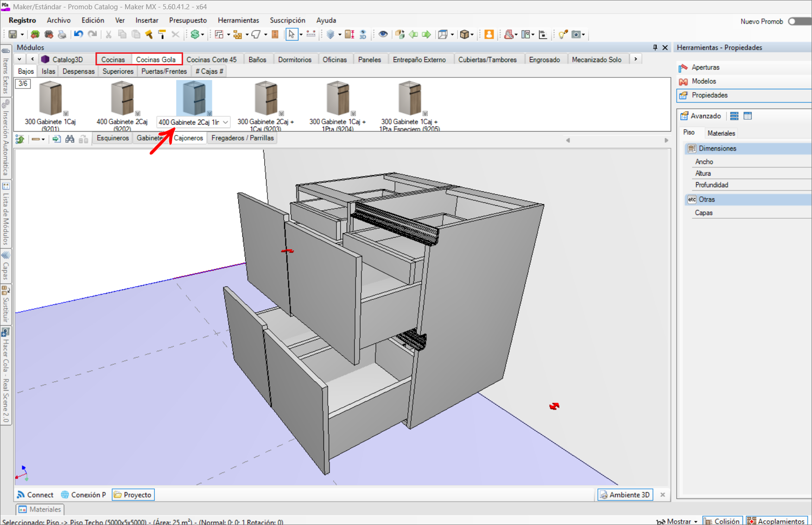This screenshot has height=525, width=812.
Task: Open the 400 Gabinete 2Caj 1lr dropdown
Action: 225,122
